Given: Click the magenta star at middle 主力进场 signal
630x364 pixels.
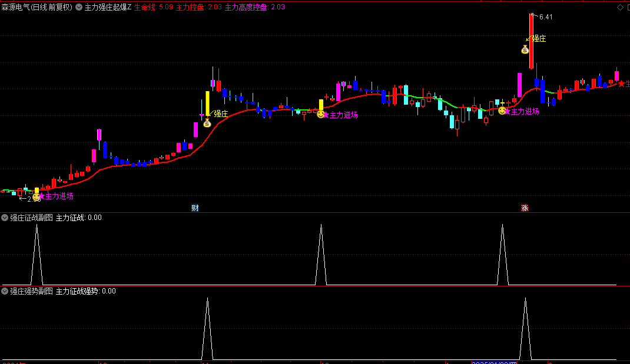Looking at the screenshot, I should pyautogui.click(x=326, y=115).
